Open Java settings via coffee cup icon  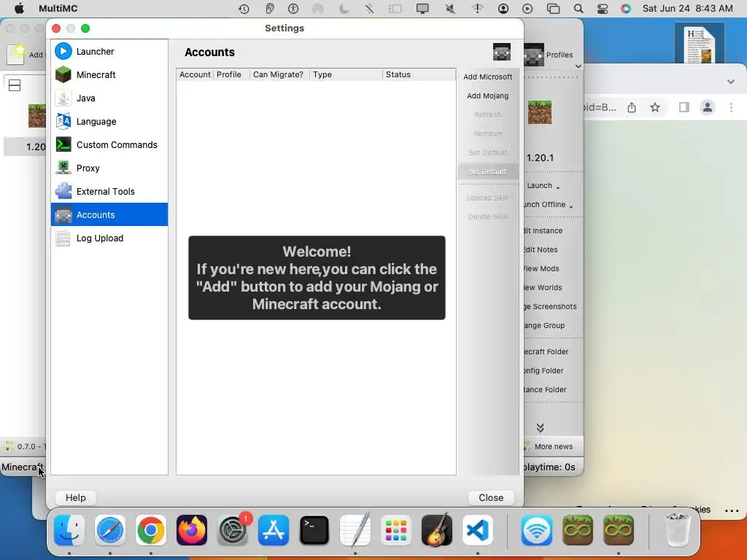pyautogui.click(x=63, y=98)
